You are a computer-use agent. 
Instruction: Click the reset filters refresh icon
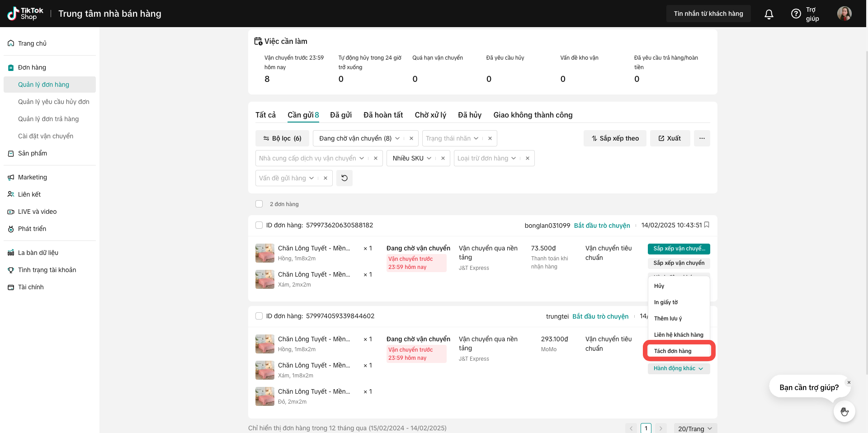(x=344, y=178)
